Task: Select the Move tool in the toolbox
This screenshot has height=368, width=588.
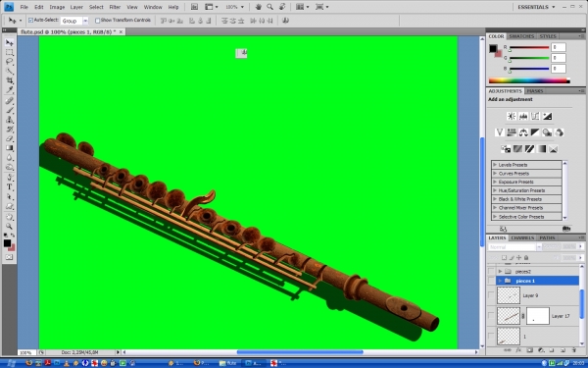Action: (x=10, y=42)
